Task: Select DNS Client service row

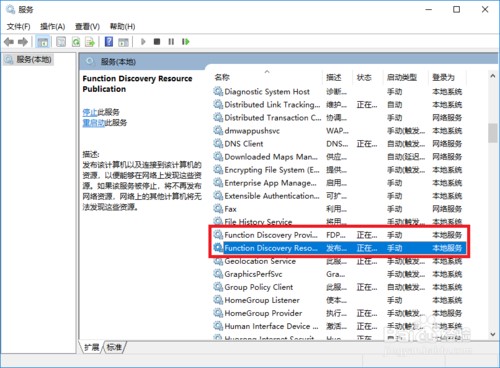Action: 338,143
